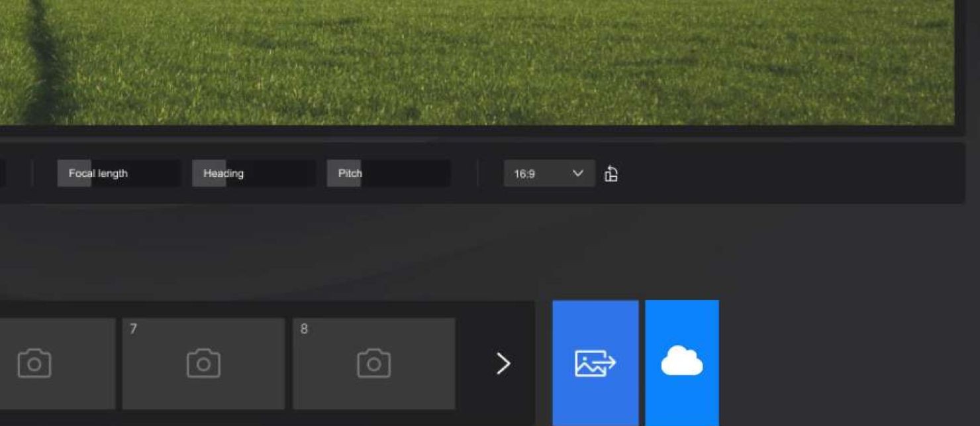The height and width of the screenshot is (426, 980).
Task: Click the dark unfilled part of Pitch bar
Action: coord(406,174)
